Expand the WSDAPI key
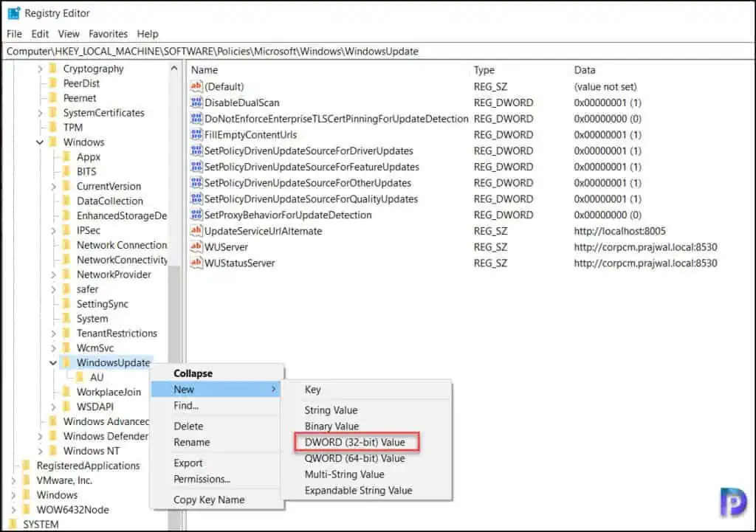Screen dimensions: 756x532 coord(53,407)
